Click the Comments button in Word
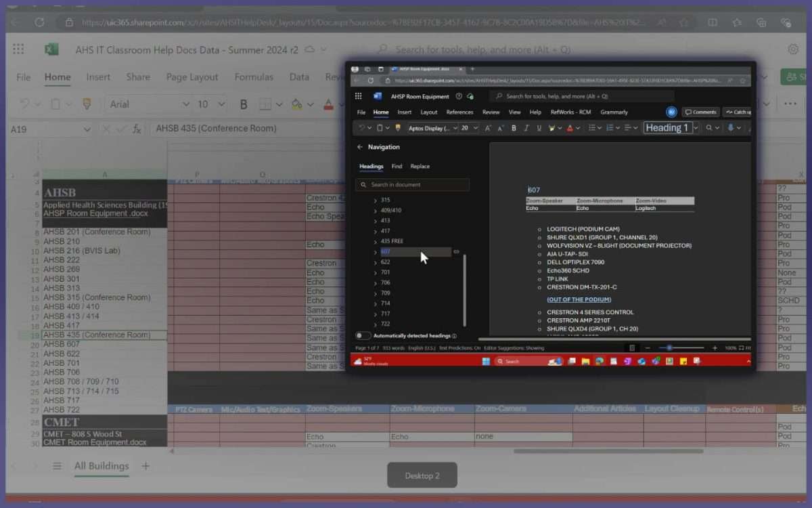 coord(700,112)
